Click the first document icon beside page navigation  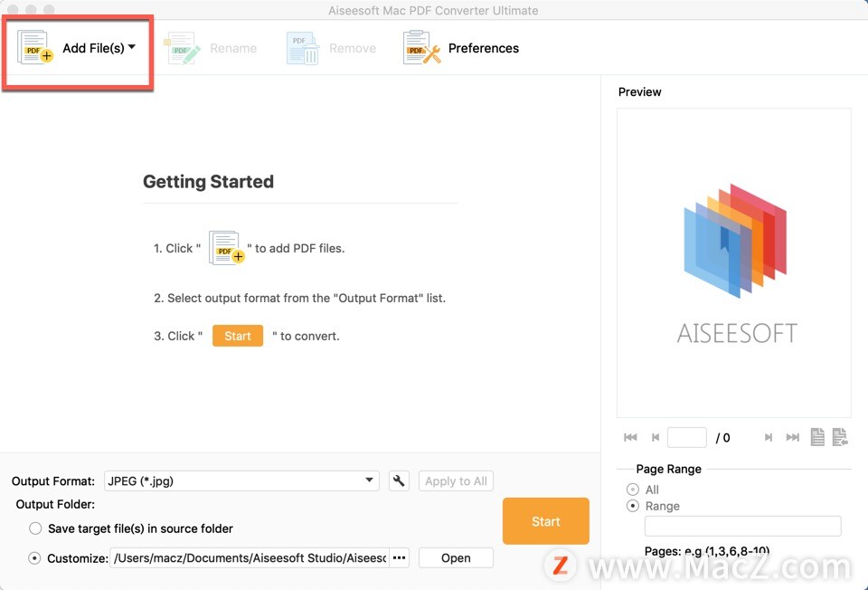point(817,436)
